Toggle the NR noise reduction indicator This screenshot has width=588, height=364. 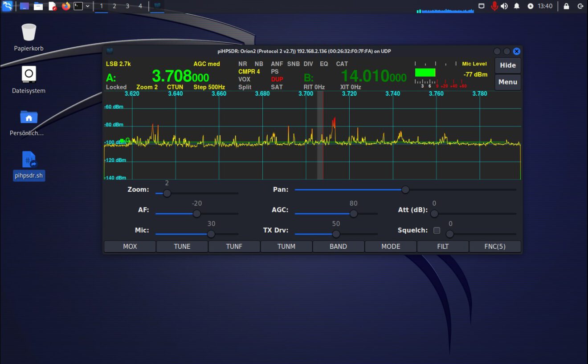point(243,64)
